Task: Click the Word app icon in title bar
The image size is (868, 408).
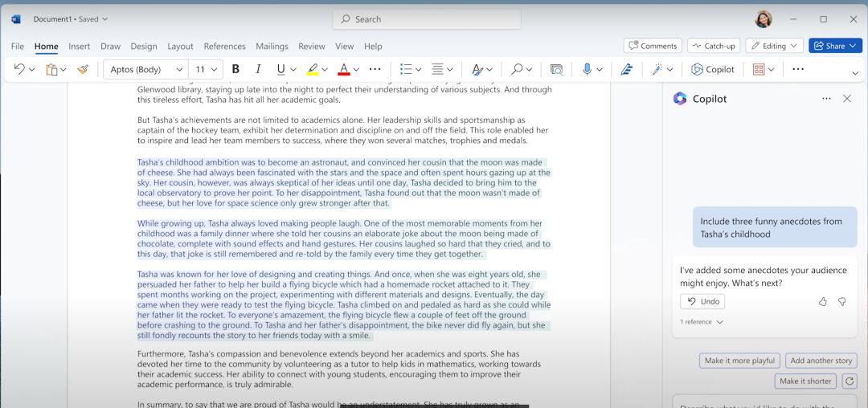Action: click(16, 19)
